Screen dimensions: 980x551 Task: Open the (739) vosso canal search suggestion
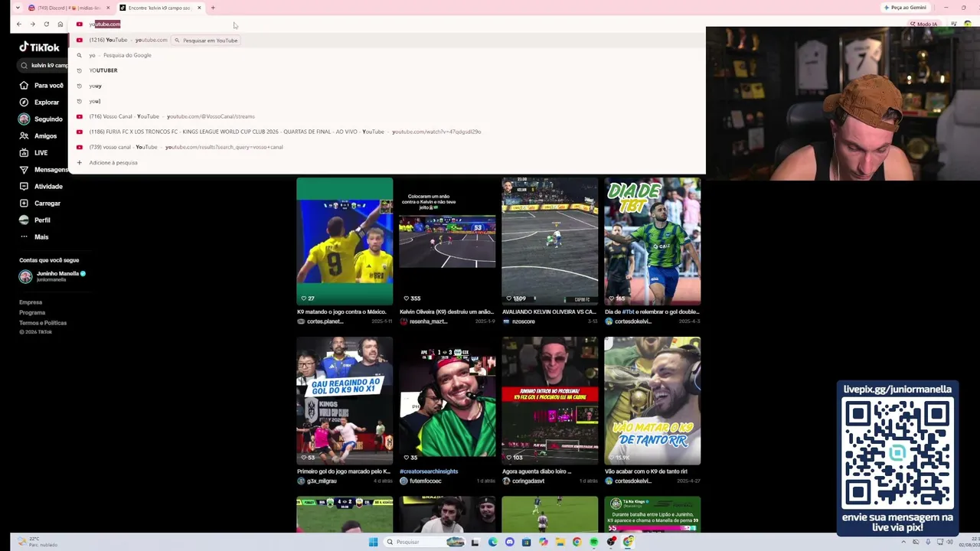pyautogui.click(x=387, y=147)
